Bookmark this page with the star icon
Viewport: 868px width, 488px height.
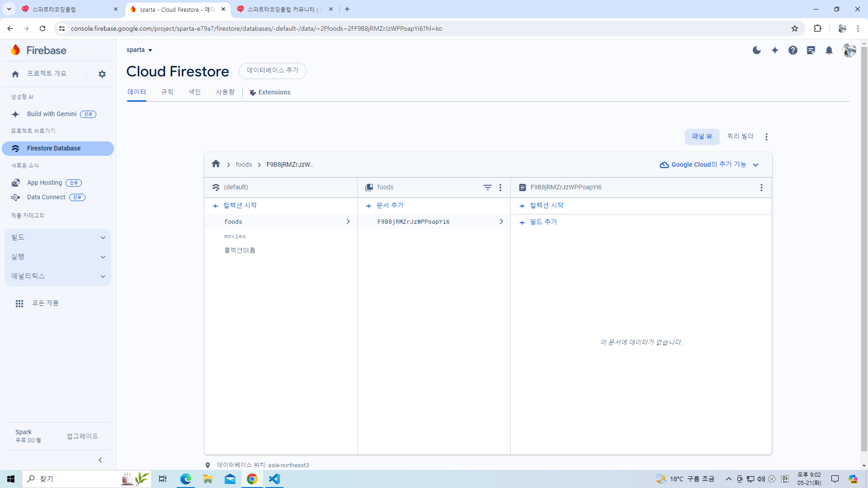pyautogui.click(x=795, y=28)
